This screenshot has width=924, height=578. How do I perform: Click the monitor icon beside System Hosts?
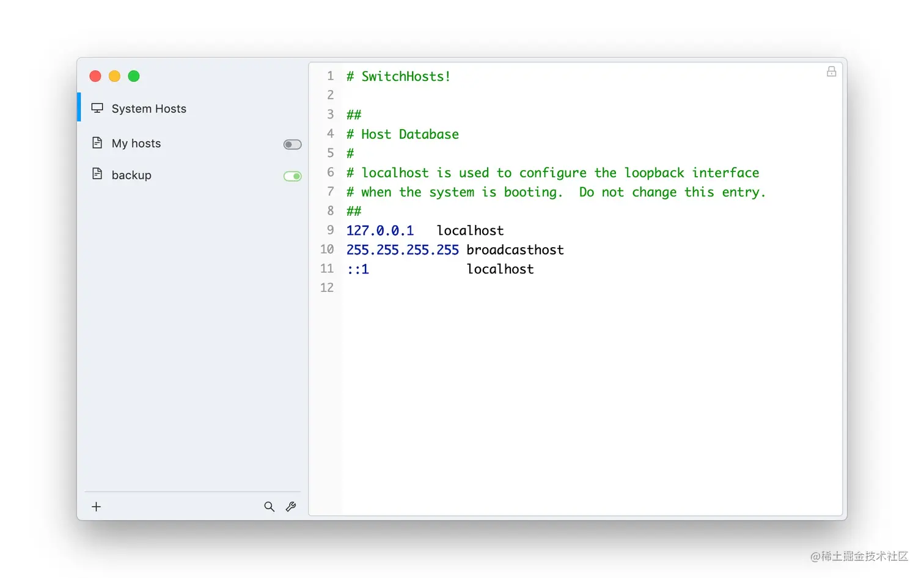pyautogui.click(x=97, y=108)
